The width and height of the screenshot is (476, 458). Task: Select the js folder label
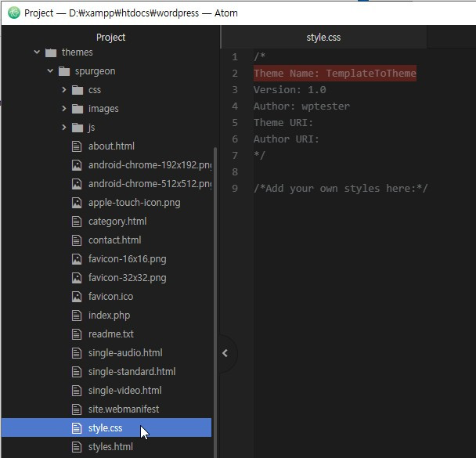pos(92,128)
